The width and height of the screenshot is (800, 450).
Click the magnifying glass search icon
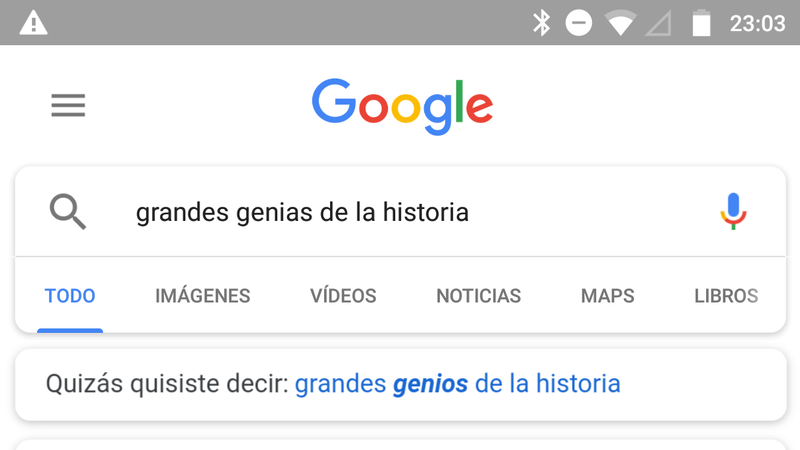tap(67, 211)
